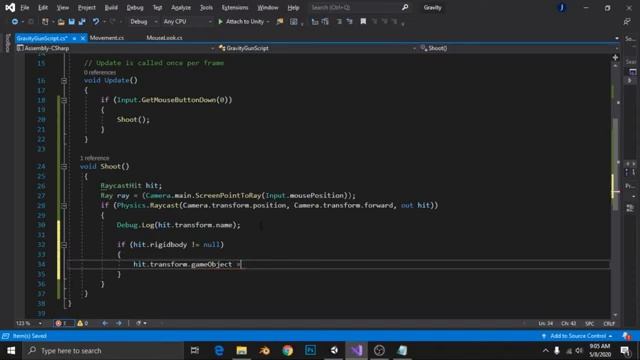Open the Assembly-CSharp project dropdown
Image resolution: width=640 pixels, height=360 pixels.
(x=116, y=48)
